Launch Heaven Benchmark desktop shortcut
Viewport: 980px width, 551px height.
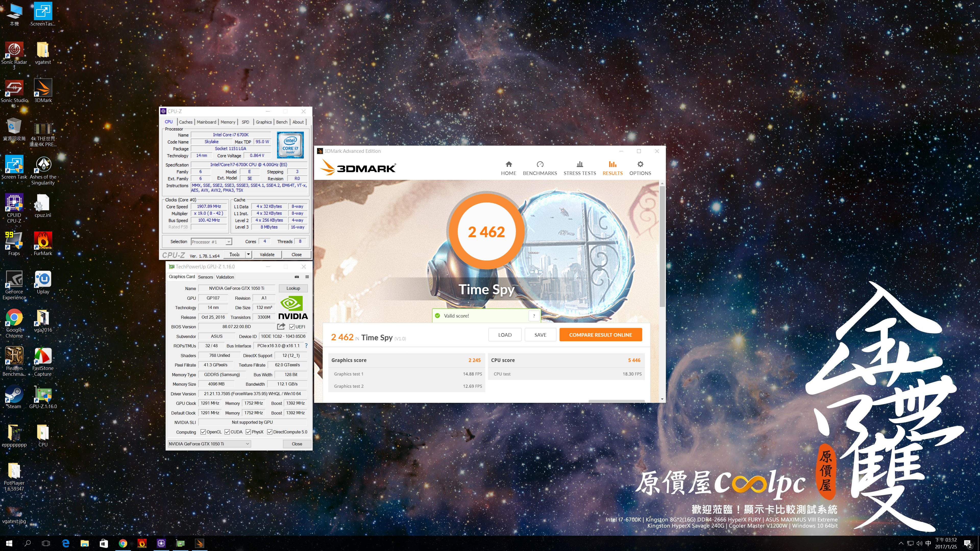(x=14, y=362)
